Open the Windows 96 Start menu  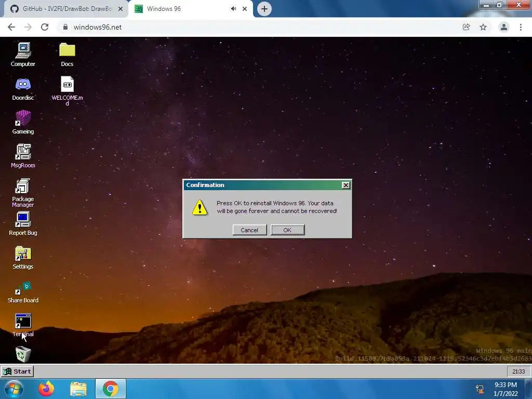[17, 371]
